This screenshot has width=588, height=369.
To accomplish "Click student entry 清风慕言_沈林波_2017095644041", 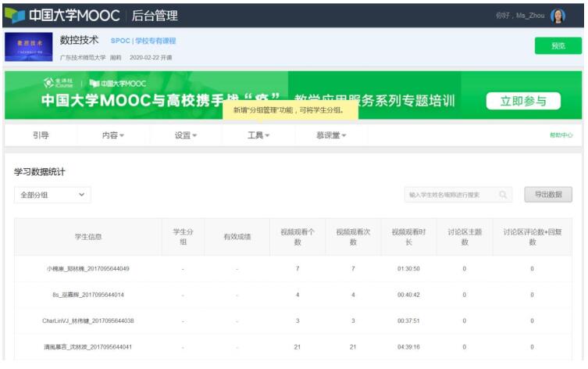I will (87, 346).
